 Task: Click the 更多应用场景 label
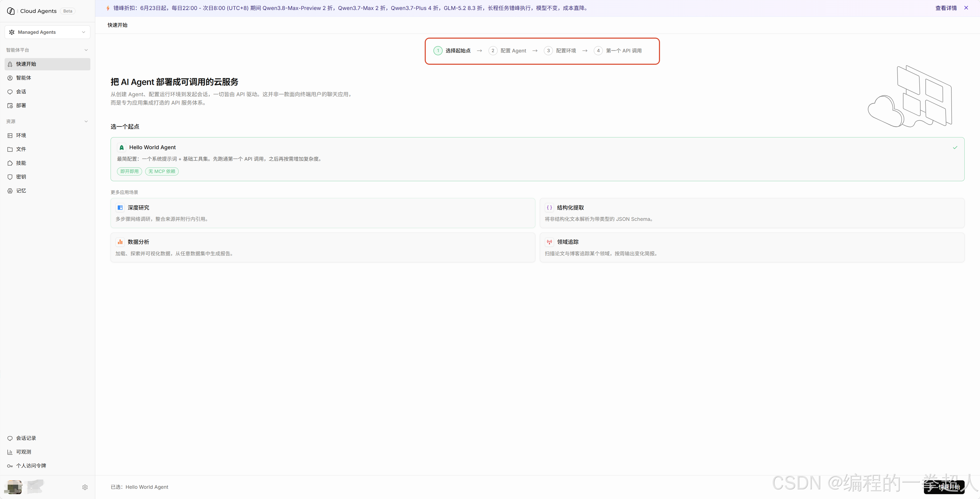click(124, 192)
